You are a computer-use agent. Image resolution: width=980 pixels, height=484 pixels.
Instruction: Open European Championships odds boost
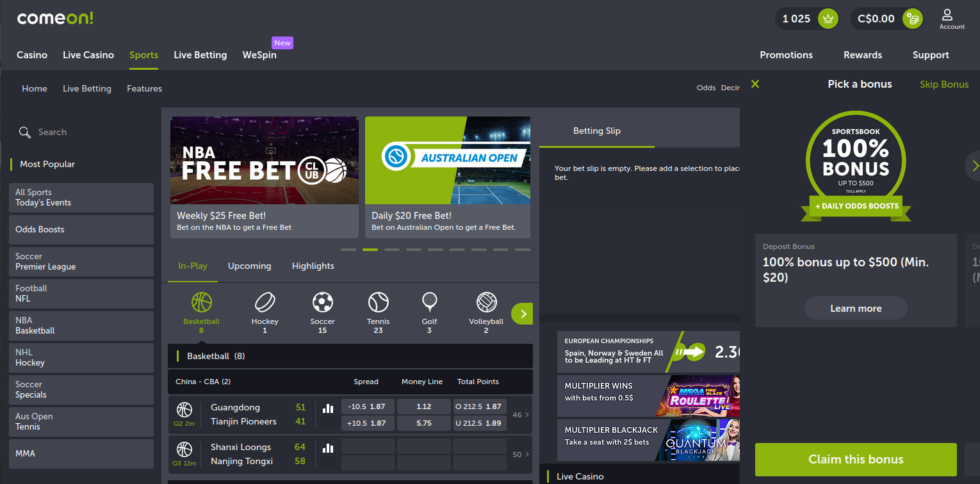click(x=648, y=351)
